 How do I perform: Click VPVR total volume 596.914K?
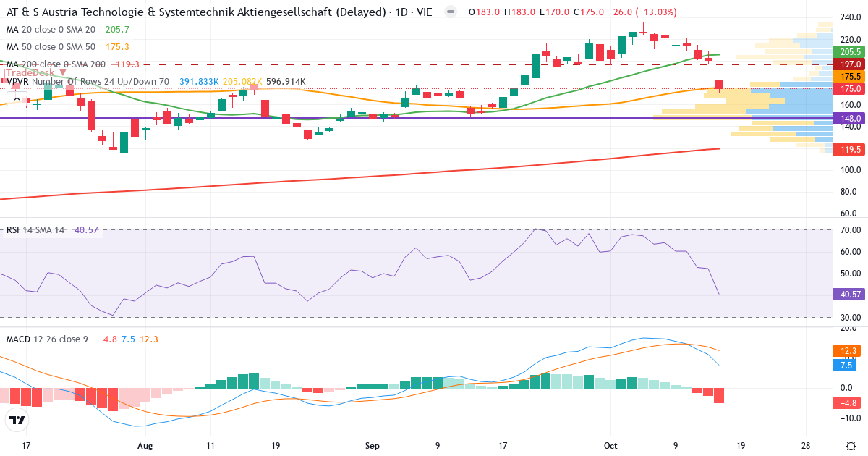click(286, 82)
